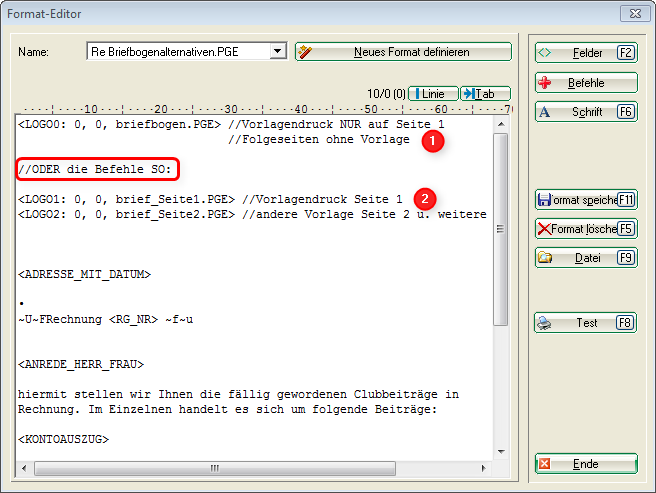Place cursor on the <ADRESSE_MIT_DATUM> line
656x493 pixels.
tap(84, 273)
